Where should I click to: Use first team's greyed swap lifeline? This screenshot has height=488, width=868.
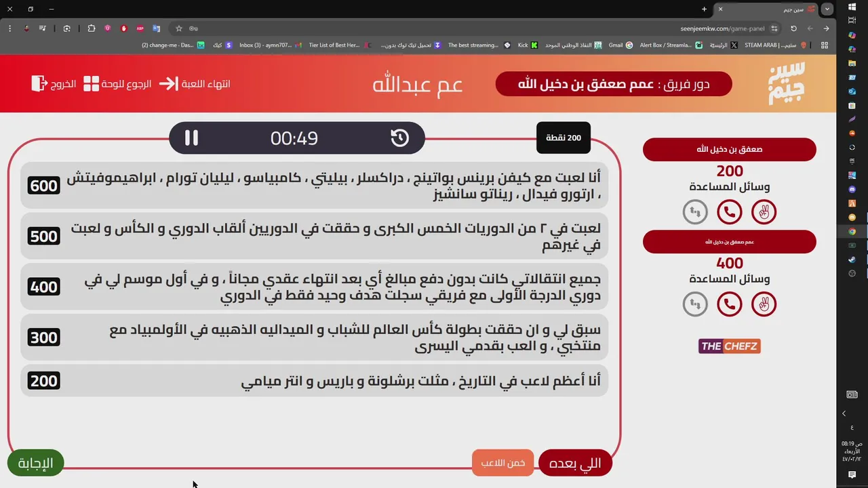[695, 212]
